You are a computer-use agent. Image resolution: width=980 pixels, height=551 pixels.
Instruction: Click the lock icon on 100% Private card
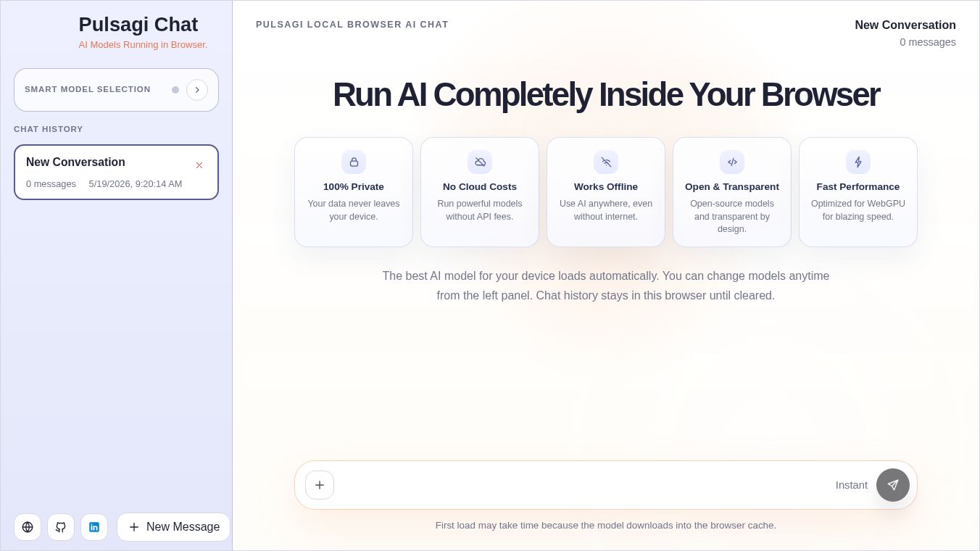tap(354, 162)
